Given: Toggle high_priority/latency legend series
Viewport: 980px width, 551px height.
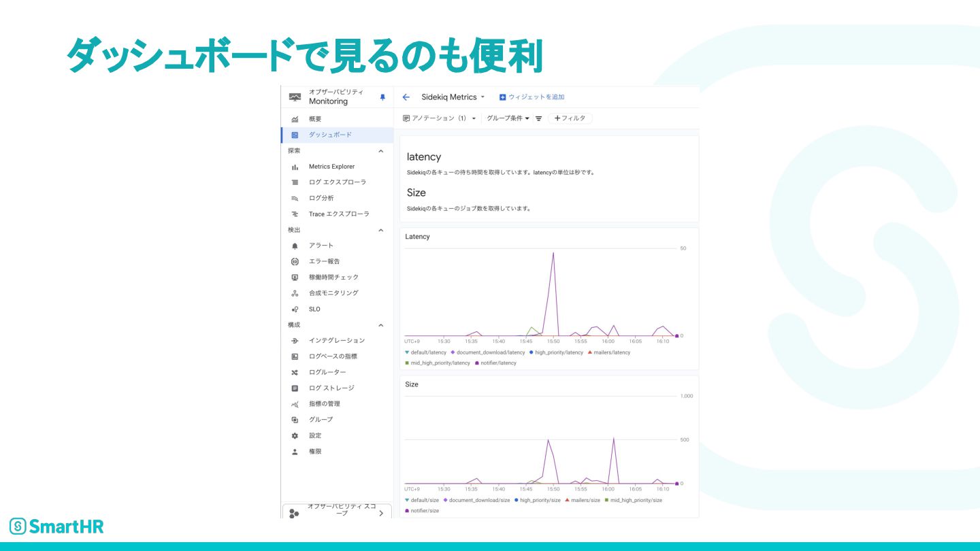Looking at the screenshot, I should pos(556,352).
